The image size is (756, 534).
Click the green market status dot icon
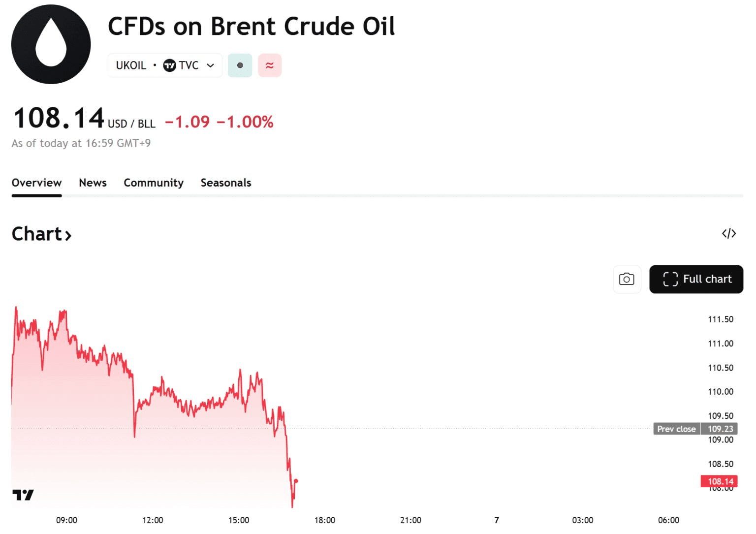[240, 65]
